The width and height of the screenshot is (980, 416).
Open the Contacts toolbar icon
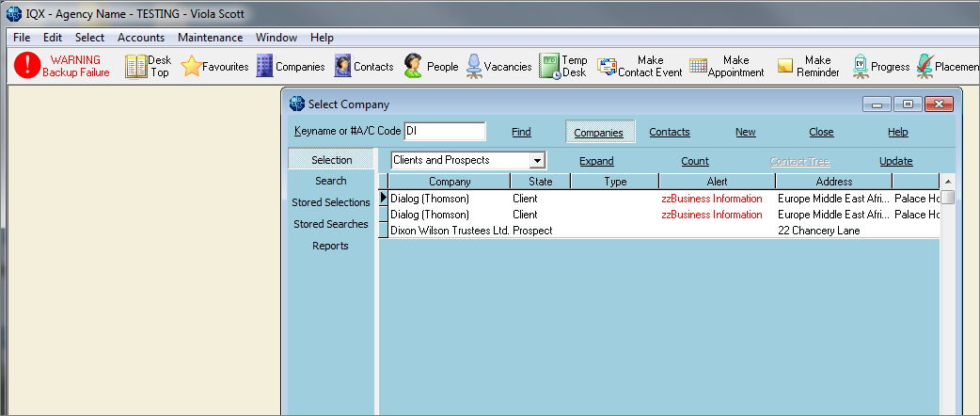click(342, 66)
